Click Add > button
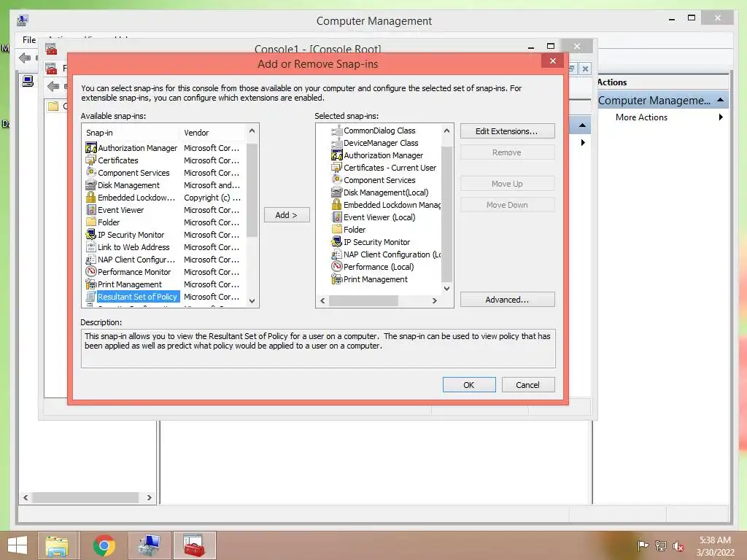 point(287,215)
